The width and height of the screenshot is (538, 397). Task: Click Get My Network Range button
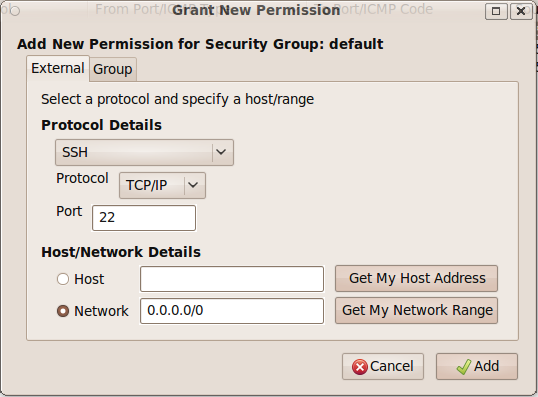417,310
